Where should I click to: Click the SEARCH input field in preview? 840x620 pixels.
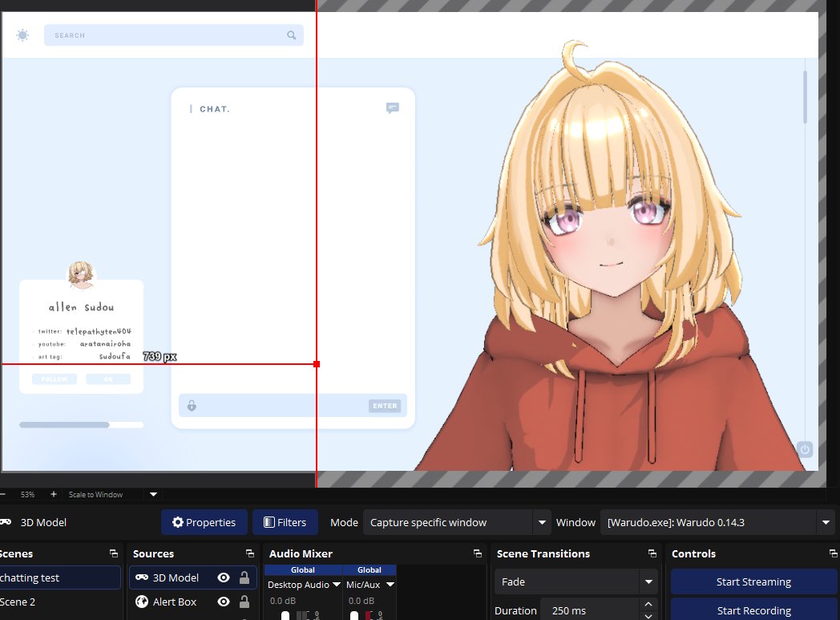coord(174,35)
